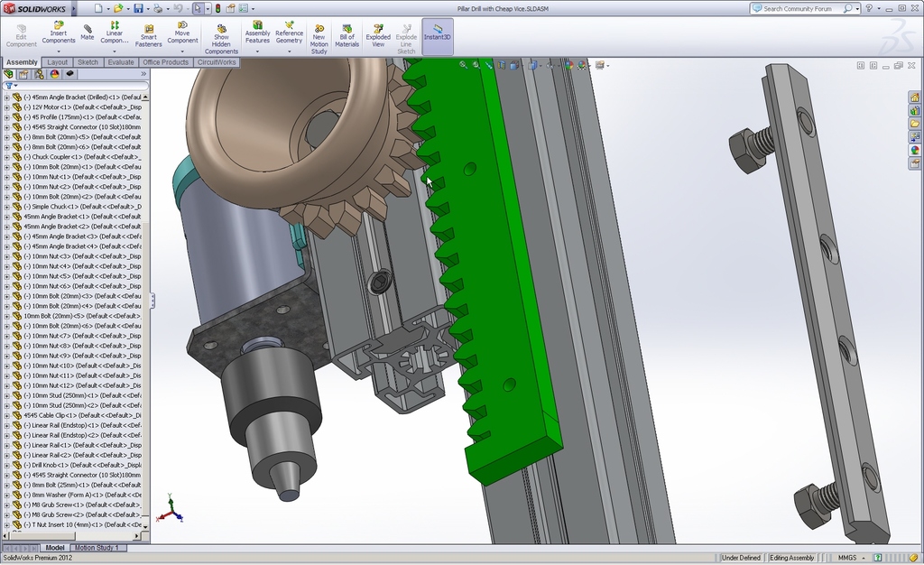
Task: Expand Reference Geometry dropdown arrow
Action: pyautogui.click(x=289, y=51)
